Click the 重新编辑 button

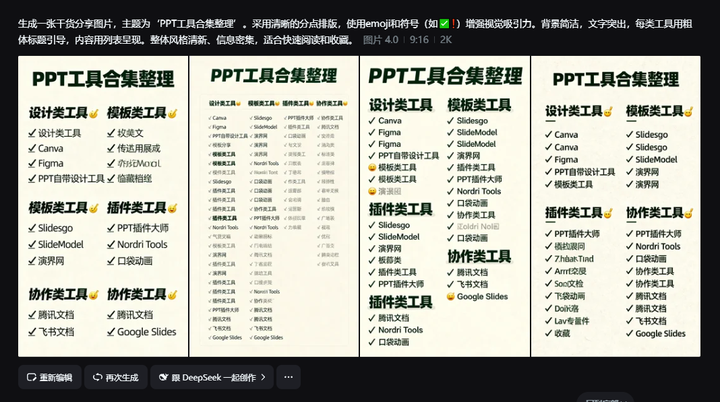tap(50, 377)
